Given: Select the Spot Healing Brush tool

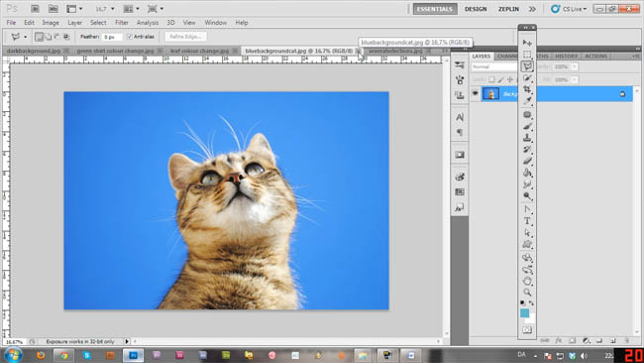Looking at the screenshot, I should (x=527, y=115).
